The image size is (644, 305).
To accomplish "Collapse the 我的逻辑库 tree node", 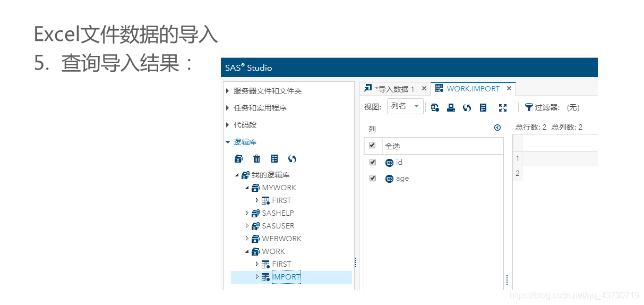I will (x=237, y=175).
